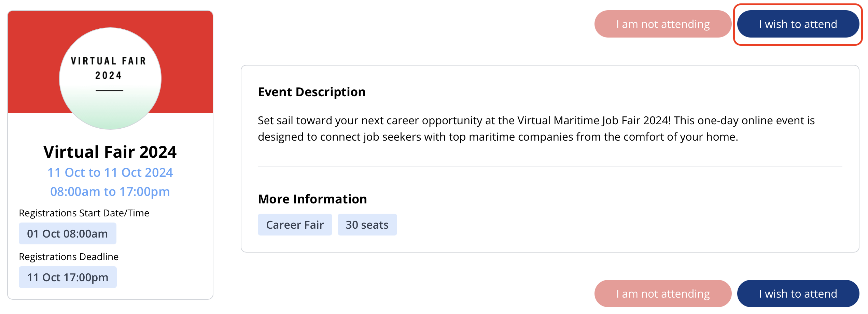Click the red banner behind the event logo
The height and width of the screenshot is (314, 868).
pos(31,61)
